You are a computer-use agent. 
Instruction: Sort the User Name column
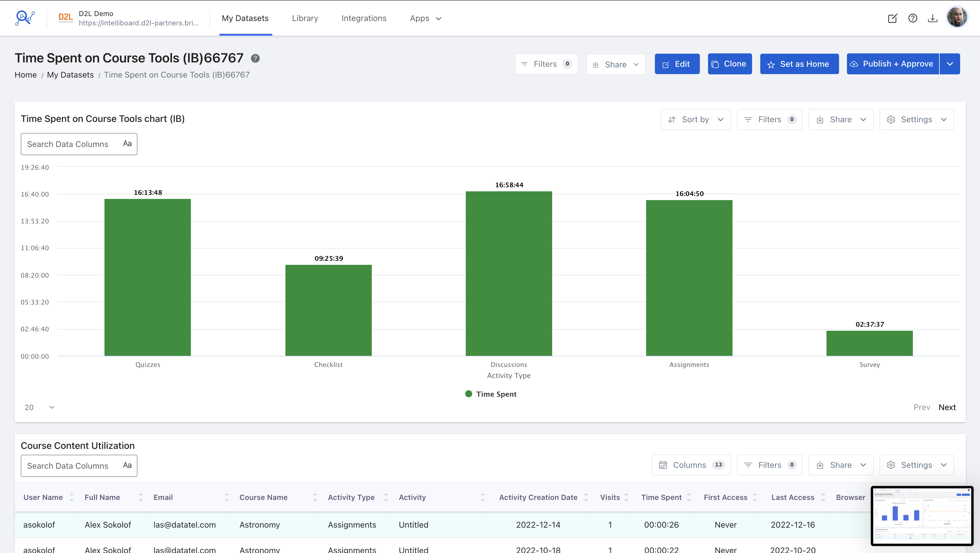[x=72, y=498]
